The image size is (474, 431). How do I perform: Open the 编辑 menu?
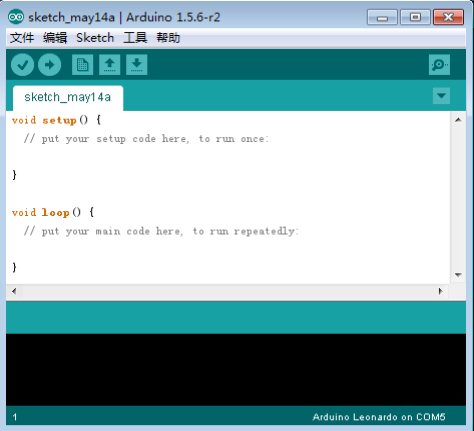tap(55, 38)
